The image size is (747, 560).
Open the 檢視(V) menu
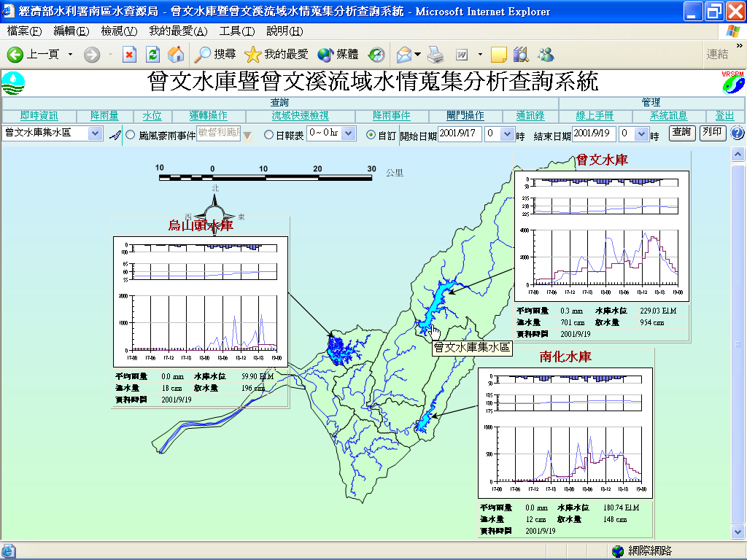119,31
